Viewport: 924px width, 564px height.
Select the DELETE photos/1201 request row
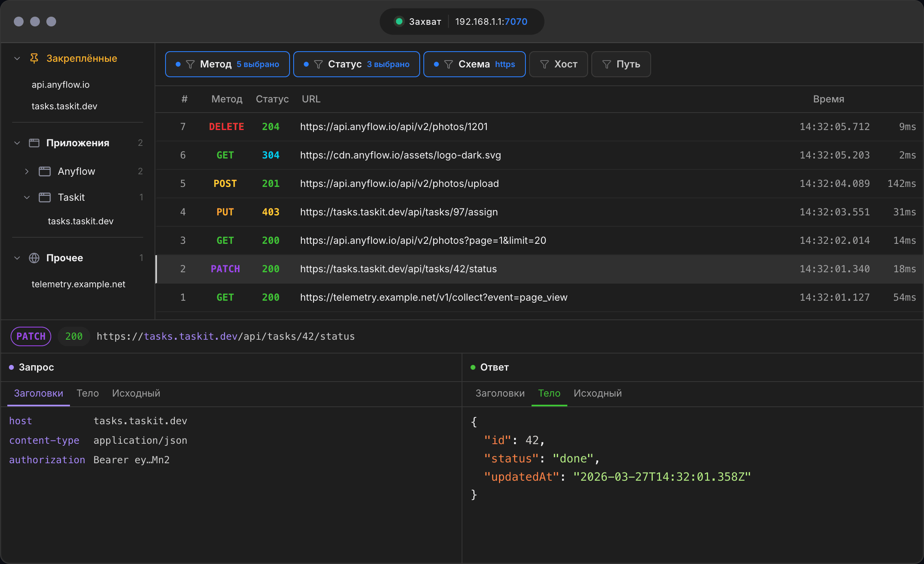pos(539,127)
